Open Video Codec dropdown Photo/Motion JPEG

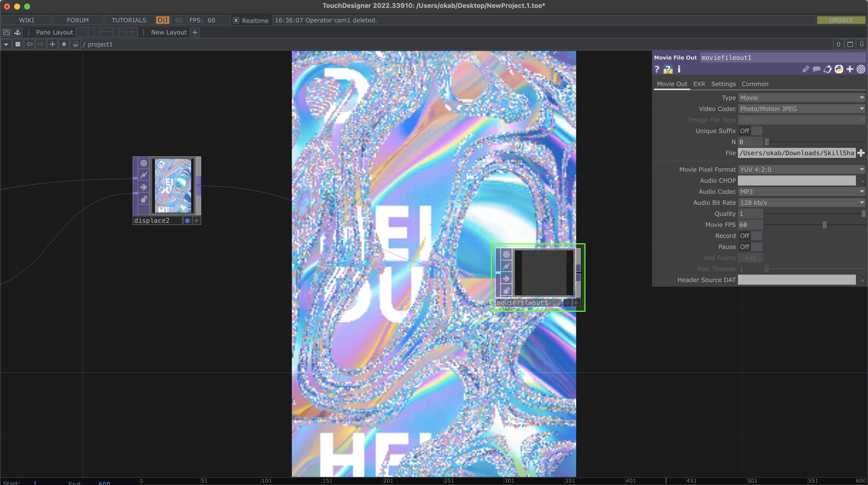coord(802,109)
